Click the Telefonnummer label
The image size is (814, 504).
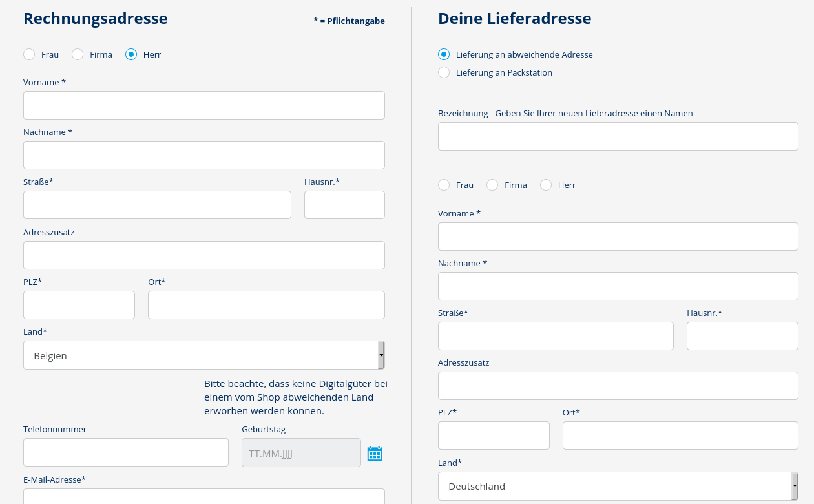coord(55,429)
